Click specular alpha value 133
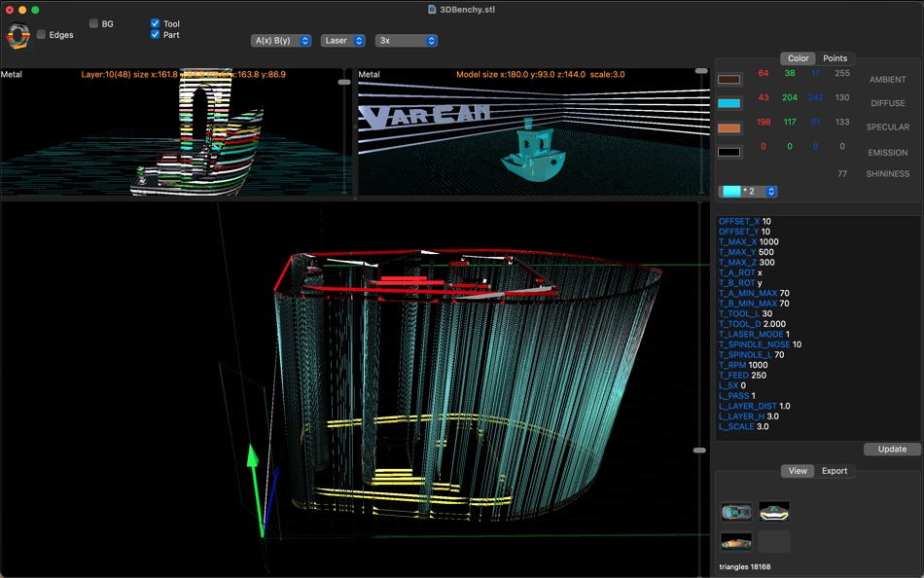 (x=842, y=122)
